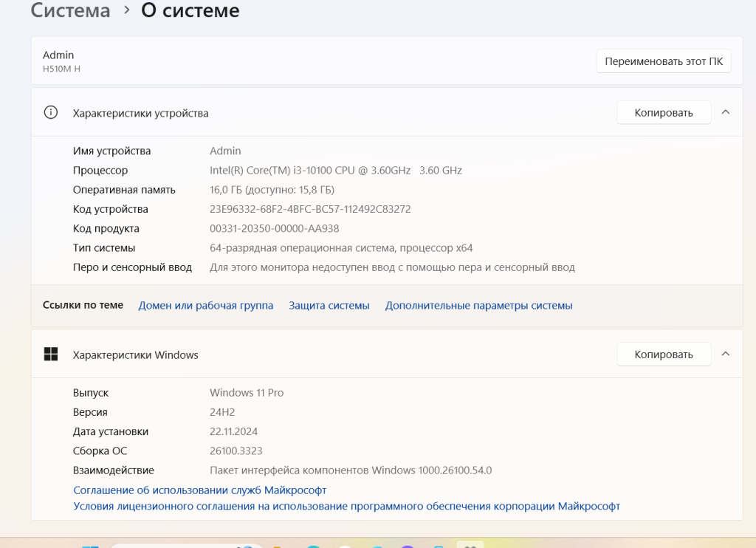The width and height of the screenshot is (756, 548).
Task: Go back to Система in the breadcrumb
Action: click(71, 11)
